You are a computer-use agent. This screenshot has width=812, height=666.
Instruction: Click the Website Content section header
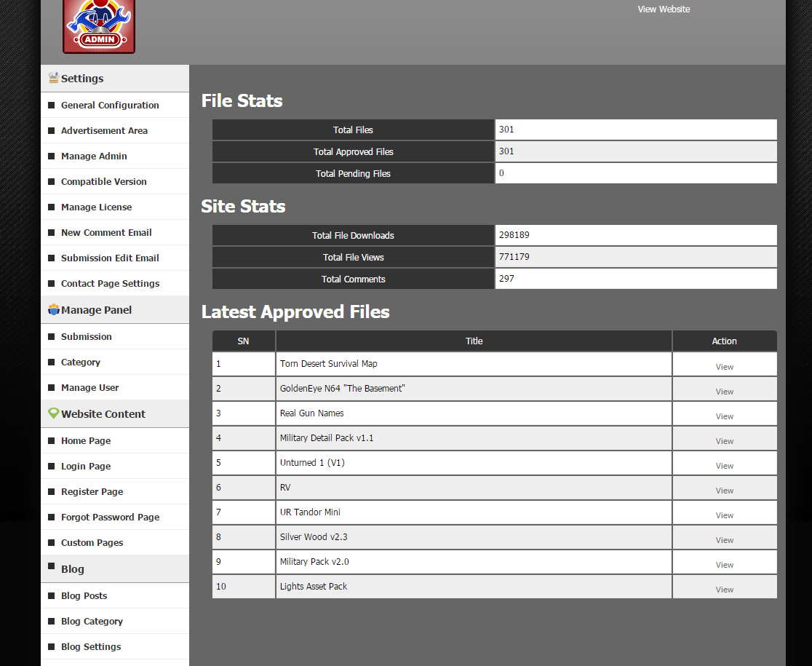(115, 413)
